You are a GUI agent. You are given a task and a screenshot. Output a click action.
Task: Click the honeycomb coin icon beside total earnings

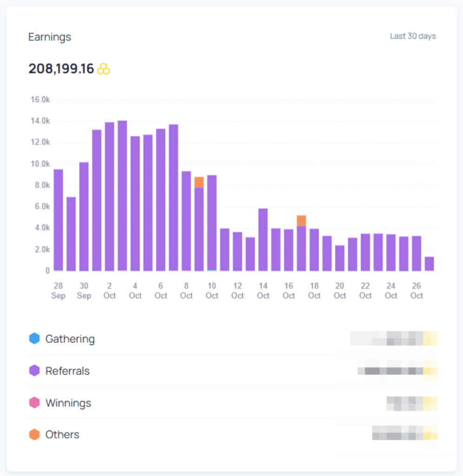[x=104, y=69]
